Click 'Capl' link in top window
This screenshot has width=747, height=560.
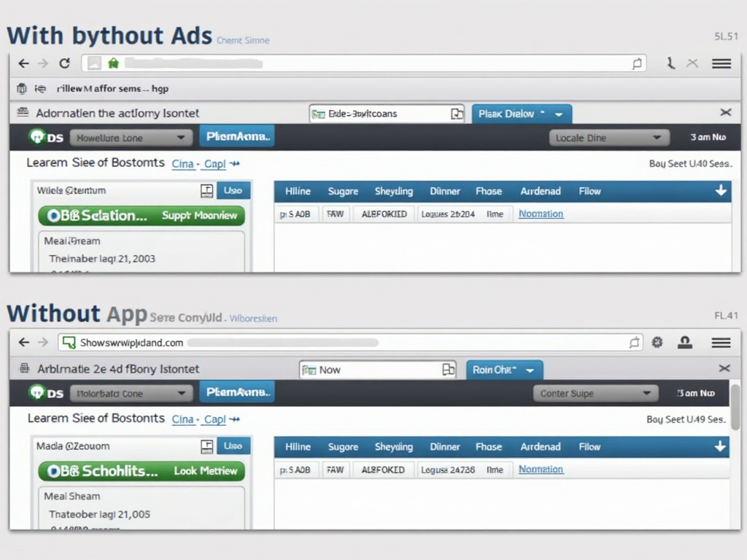coord(215,164)
